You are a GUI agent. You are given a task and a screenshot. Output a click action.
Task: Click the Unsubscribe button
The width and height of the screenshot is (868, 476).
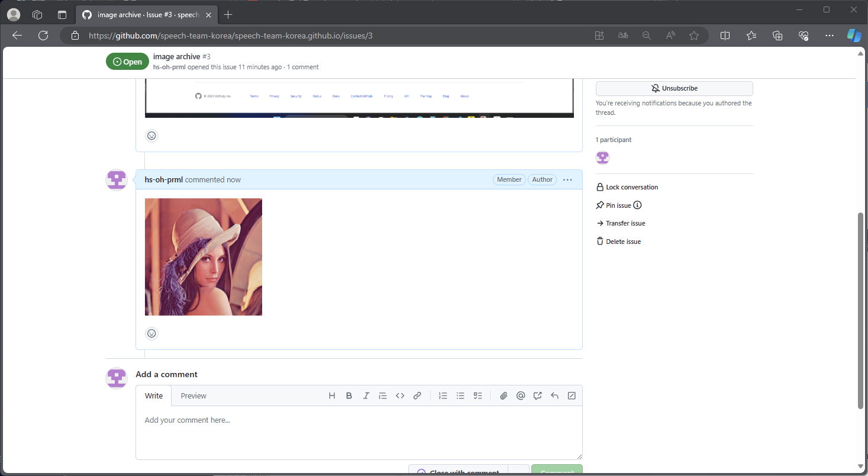[674, 88]
